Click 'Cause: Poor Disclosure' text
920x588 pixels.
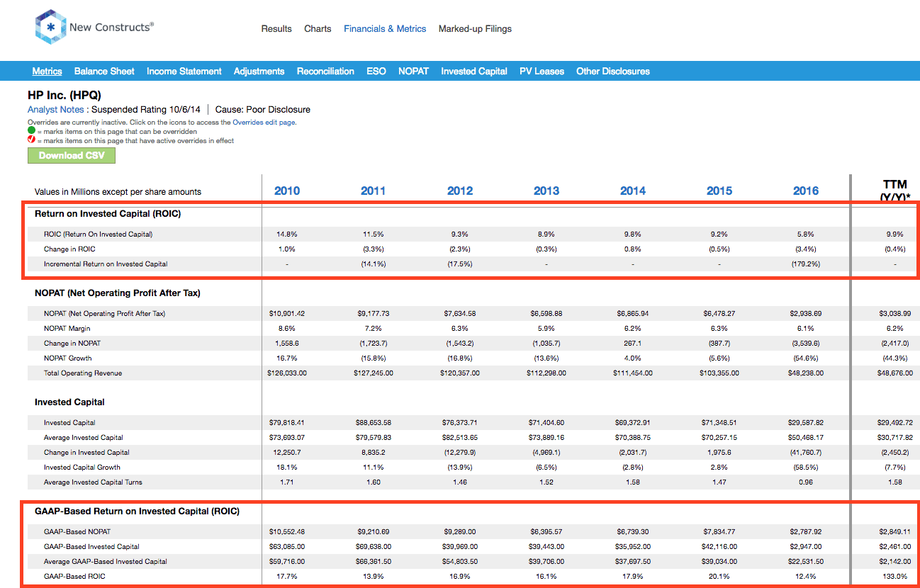coord(263,110)
